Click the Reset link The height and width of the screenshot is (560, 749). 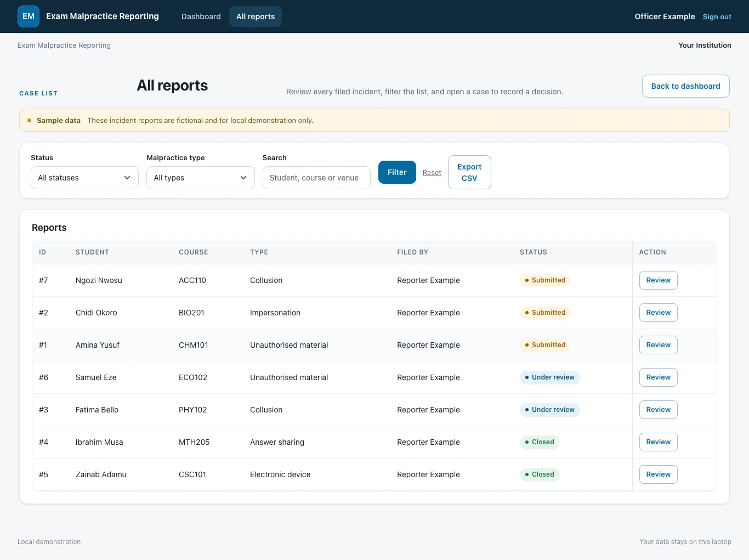tap(432, 173)
